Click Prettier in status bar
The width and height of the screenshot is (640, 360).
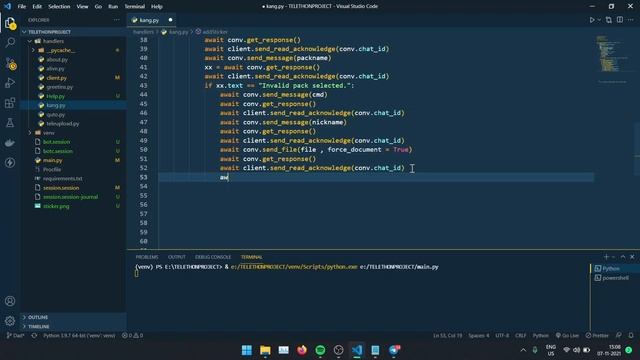[597, 336]
